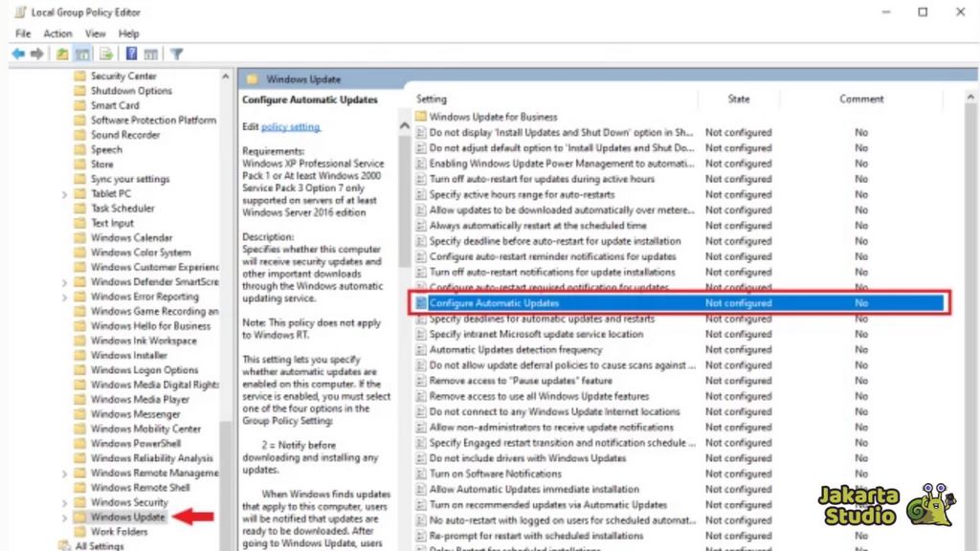980x551 pixels.
Task: Click the Show/Hide action pane icon
Action: [x=151, y=54]
